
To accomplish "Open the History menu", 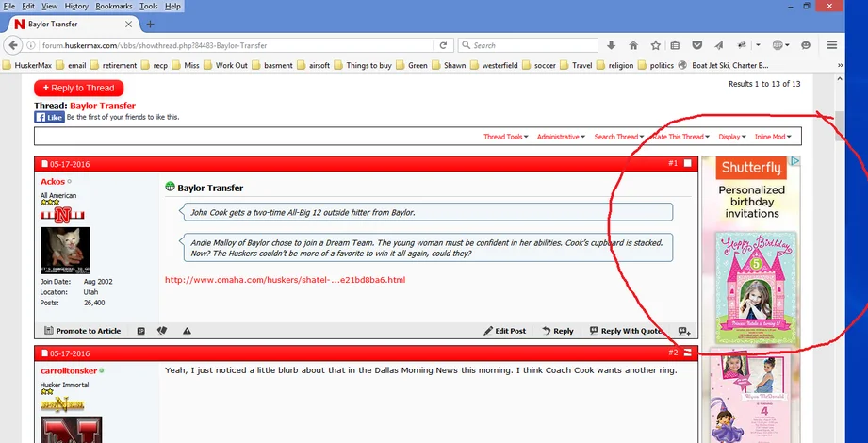I will (76, 6).
